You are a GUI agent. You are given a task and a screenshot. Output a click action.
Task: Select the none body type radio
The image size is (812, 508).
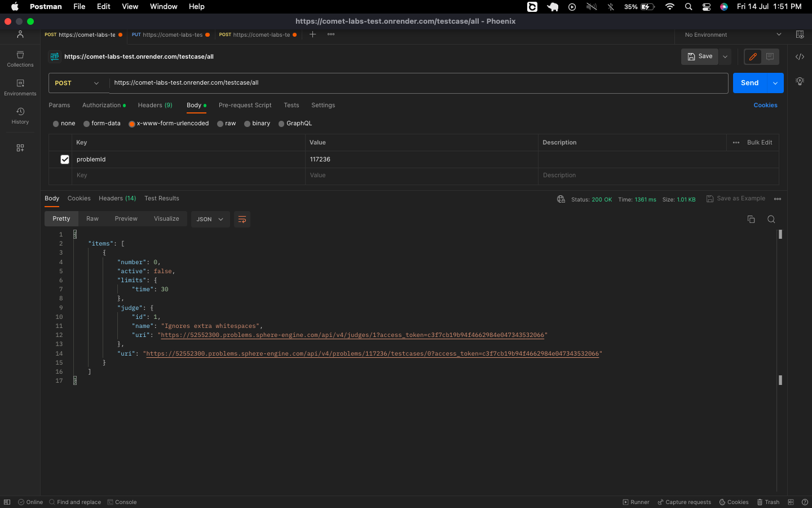(56, 124)
